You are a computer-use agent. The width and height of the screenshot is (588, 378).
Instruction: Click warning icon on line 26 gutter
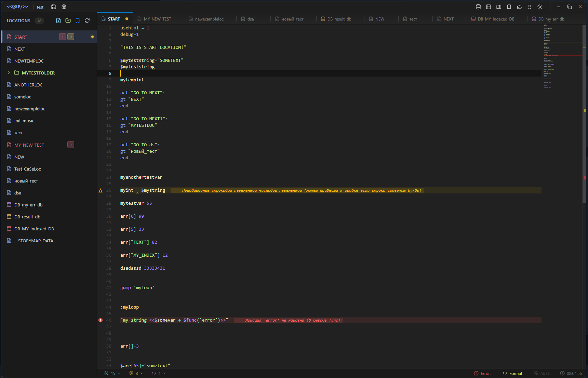[x=101, y=190]
